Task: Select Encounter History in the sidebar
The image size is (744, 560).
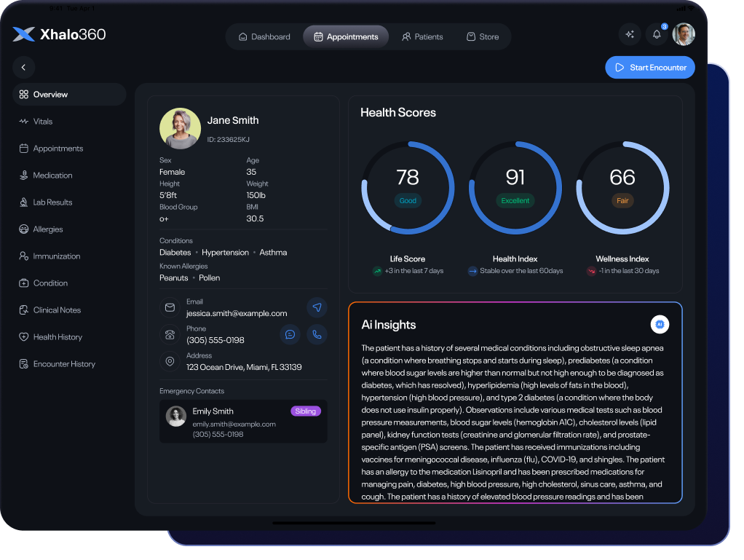Action: 64,364
